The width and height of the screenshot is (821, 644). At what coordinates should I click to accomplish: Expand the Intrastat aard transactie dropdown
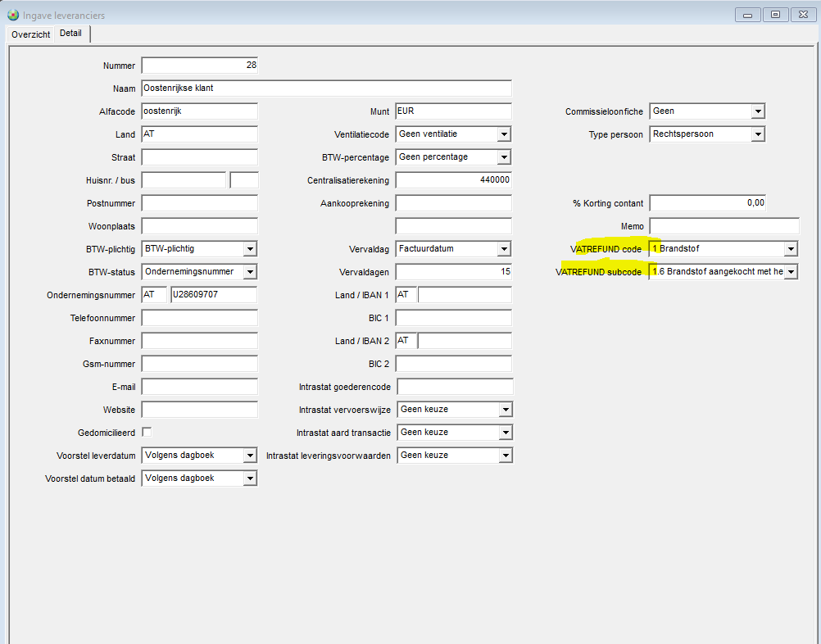pyautogui.click(x=506, y=433)
